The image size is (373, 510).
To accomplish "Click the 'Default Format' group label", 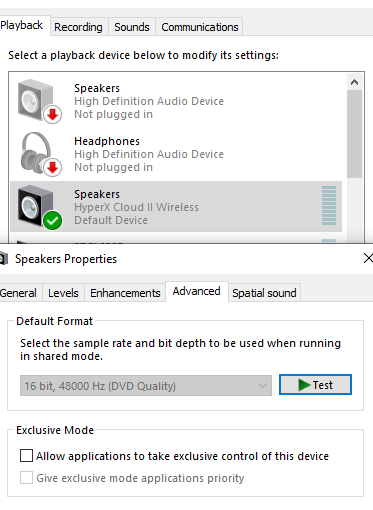I will pos(54,321).
